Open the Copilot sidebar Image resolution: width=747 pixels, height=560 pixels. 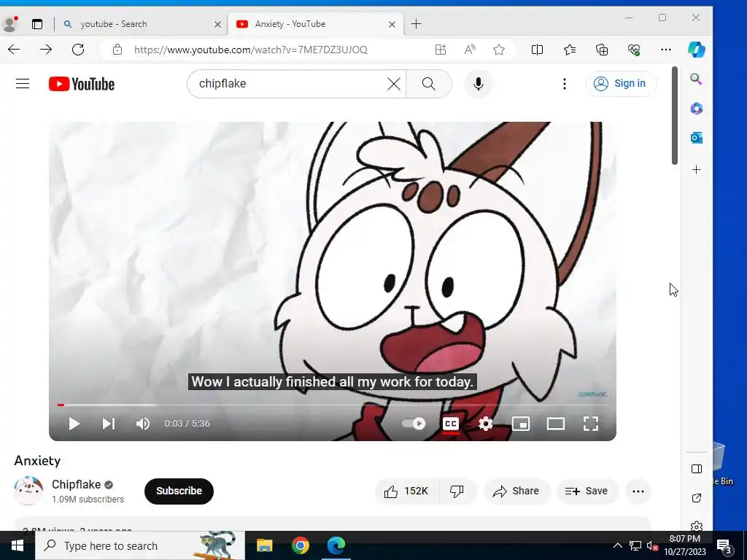pos(696,50)
